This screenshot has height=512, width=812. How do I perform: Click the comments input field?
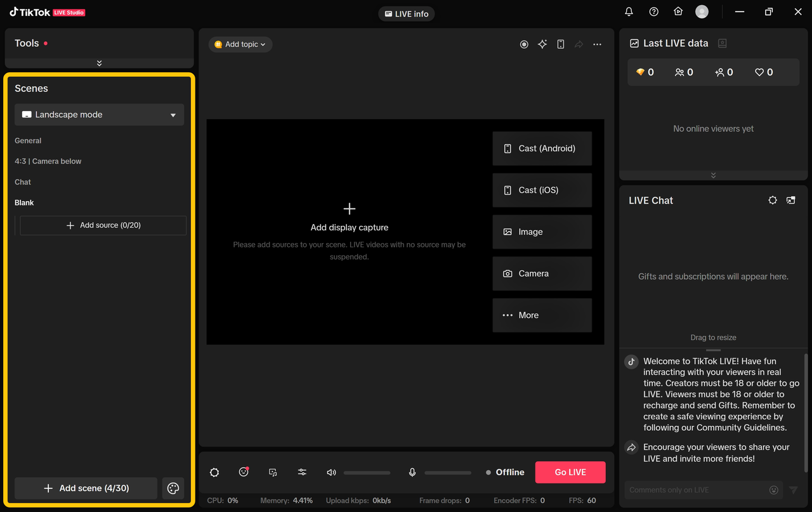(695, 490)
